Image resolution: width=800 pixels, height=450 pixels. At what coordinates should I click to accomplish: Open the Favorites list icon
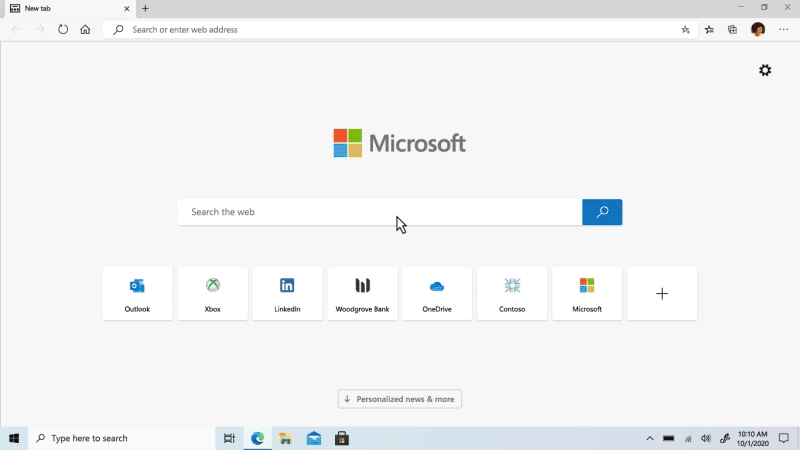point(709,30)
